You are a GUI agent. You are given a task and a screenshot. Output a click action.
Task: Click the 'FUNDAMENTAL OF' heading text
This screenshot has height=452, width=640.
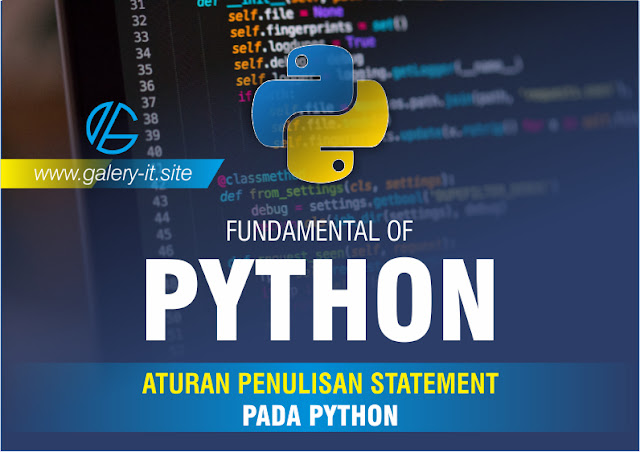click(x=319, y=231)
